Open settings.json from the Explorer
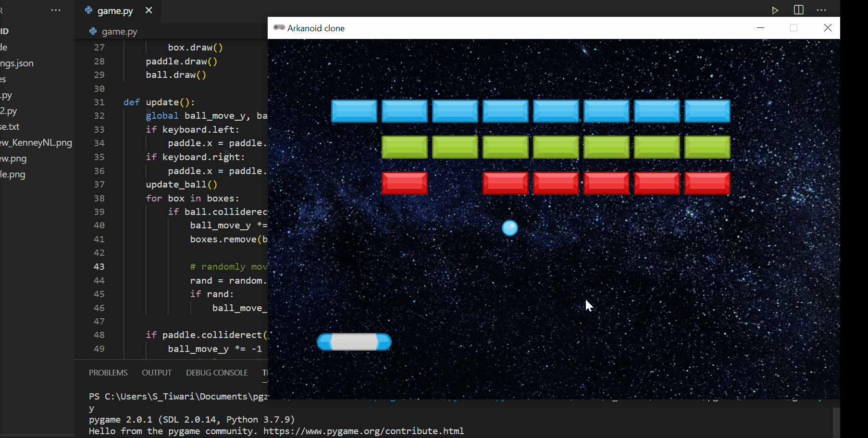868x438 pixels. coord(17,63)
